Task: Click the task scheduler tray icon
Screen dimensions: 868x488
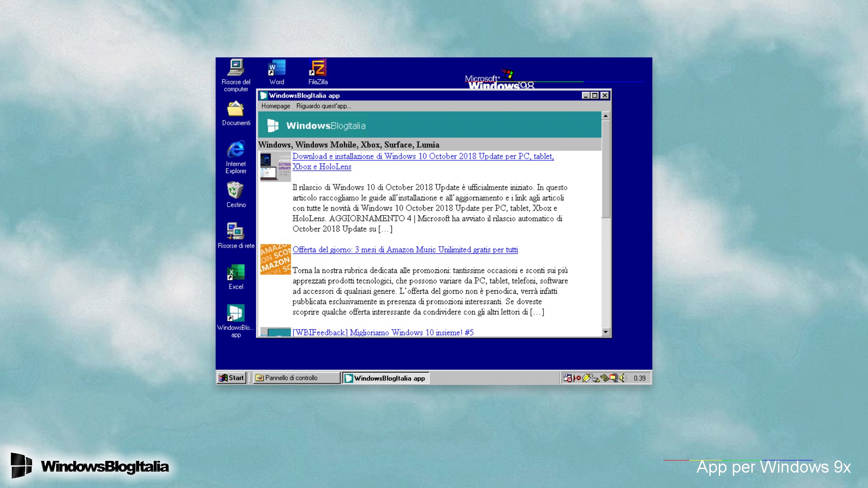Action: coord(567,378)
